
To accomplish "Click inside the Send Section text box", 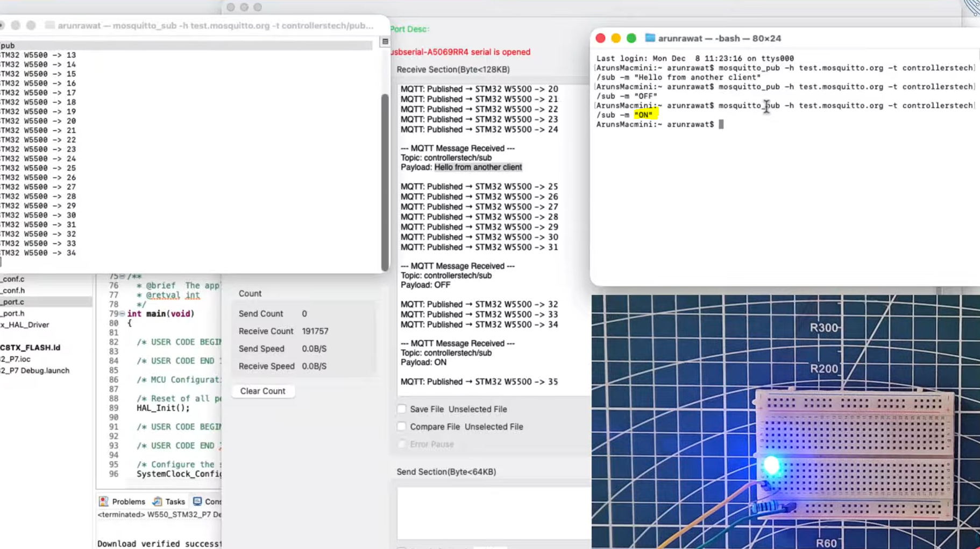I will 493,512.
